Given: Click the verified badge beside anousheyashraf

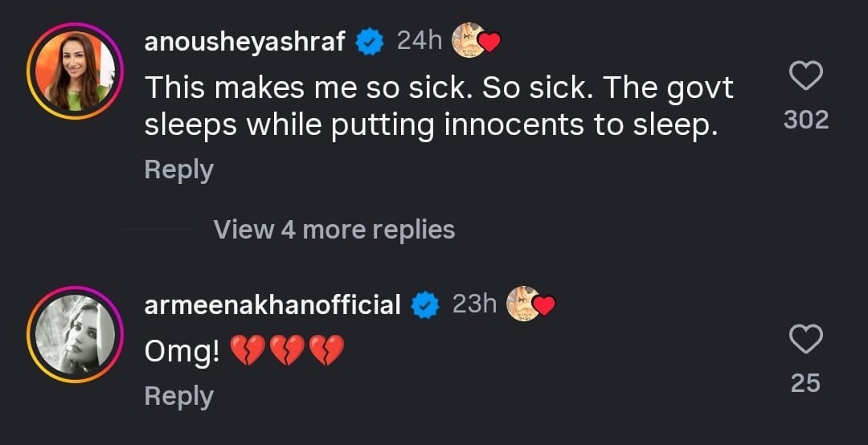Looking at the screenshot, I should click(x=371, y=43).
